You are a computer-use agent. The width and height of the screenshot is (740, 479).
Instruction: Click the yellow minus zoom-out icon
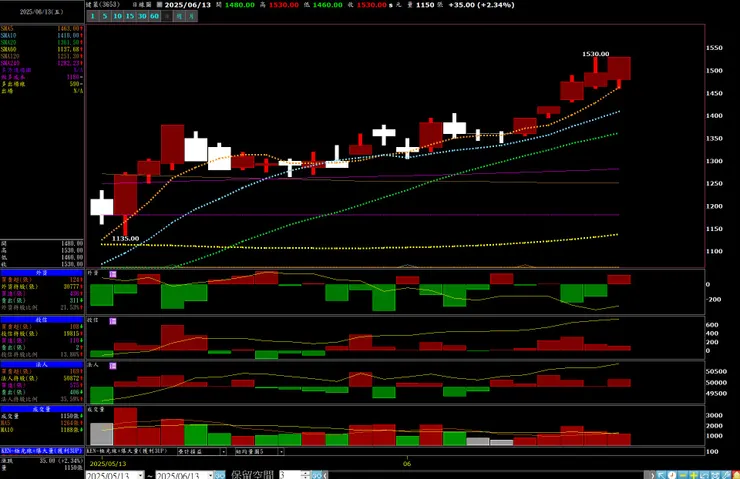click(682, 475)
